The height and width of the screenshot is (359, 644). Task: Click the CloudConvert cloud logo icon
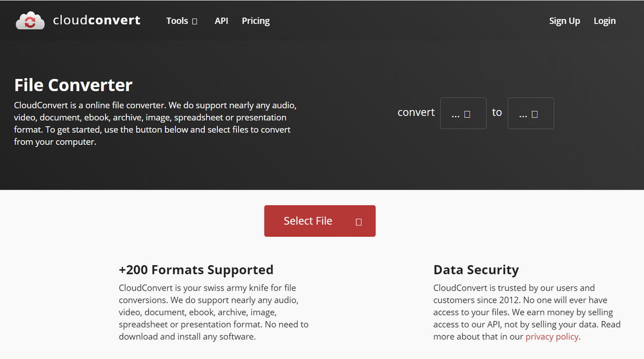tap(30, 21)
